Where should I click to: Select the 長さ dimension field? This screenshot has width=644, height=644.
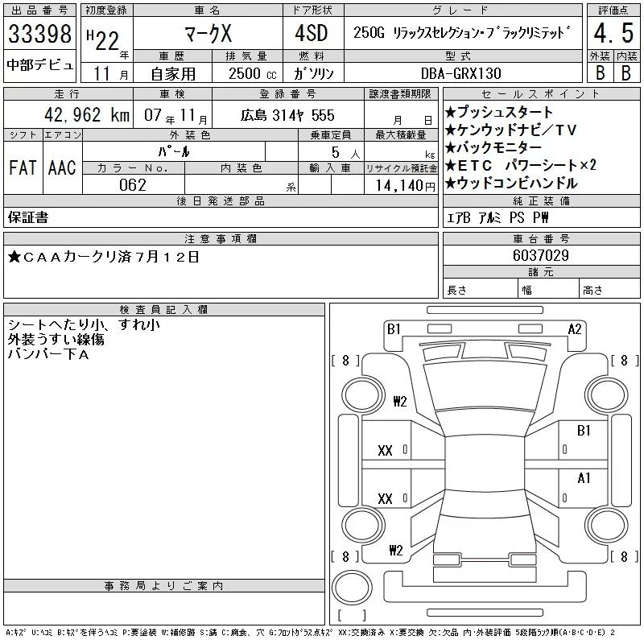pos(481,290)
